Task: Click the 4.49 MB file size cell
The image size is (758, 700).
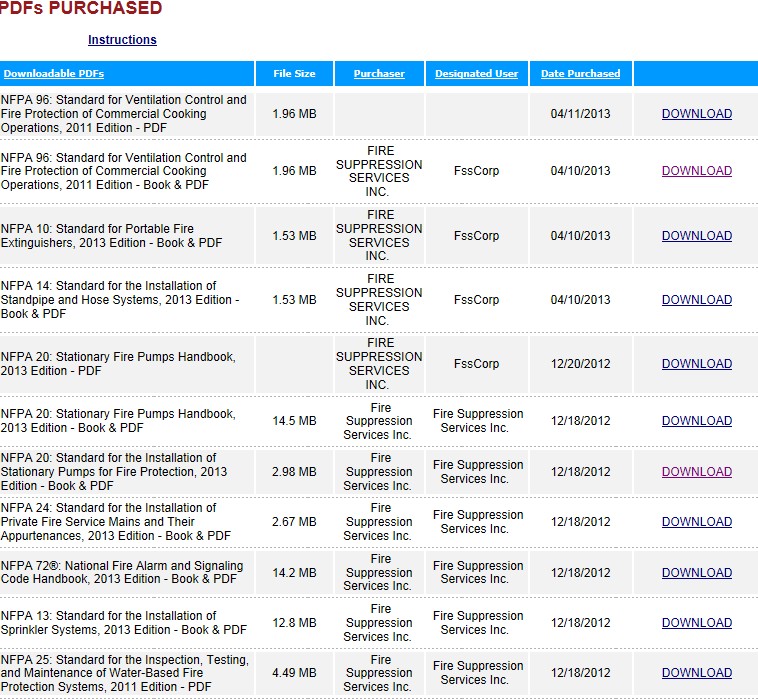Action: tap(294, 672)
